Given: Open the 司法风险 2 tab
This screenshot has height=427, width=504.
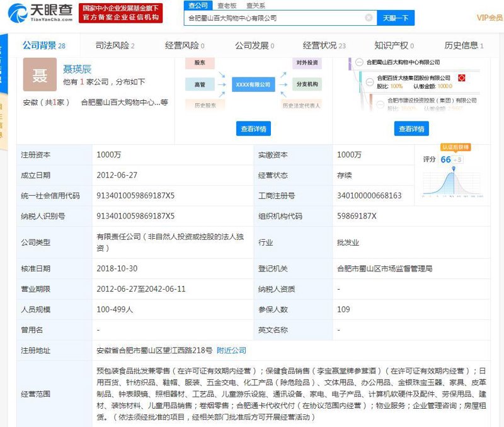Looking at the screenshot, I should [115, 45].
